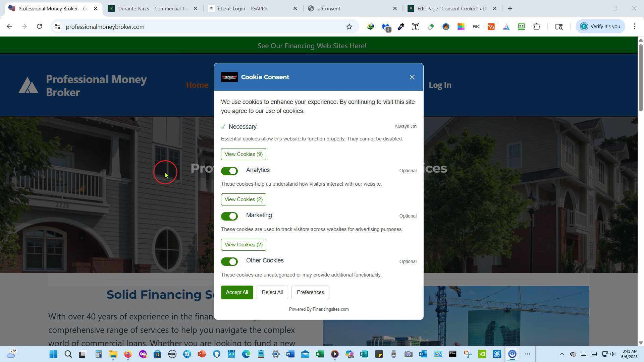The height and width of the screenshot is (362, 644).
Task: Disable the Analytics cookies toggle
Action: (229, 171)
